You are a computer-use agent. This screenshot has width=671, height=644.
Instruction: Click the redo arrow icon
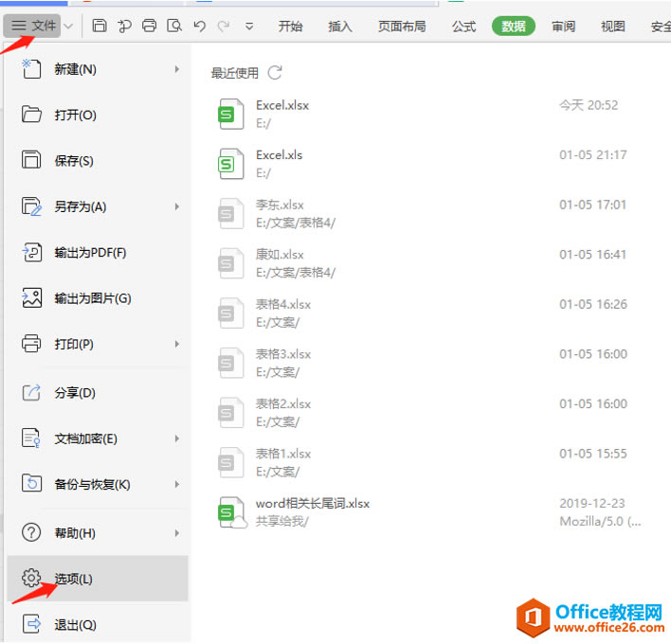click(x=224, y=27)
